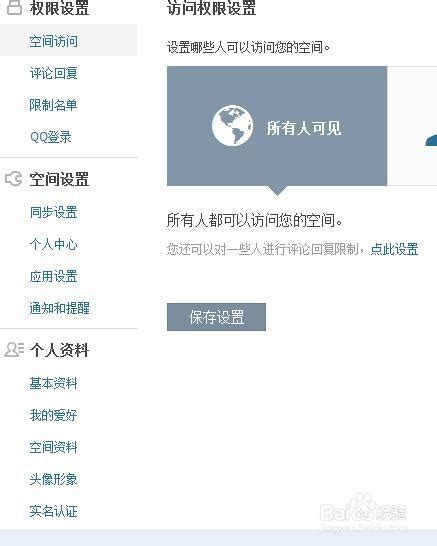Select the partially visible blue option card icon
Image resolution: width=437 pixels, height=546 pixels.
pos(431,140)
